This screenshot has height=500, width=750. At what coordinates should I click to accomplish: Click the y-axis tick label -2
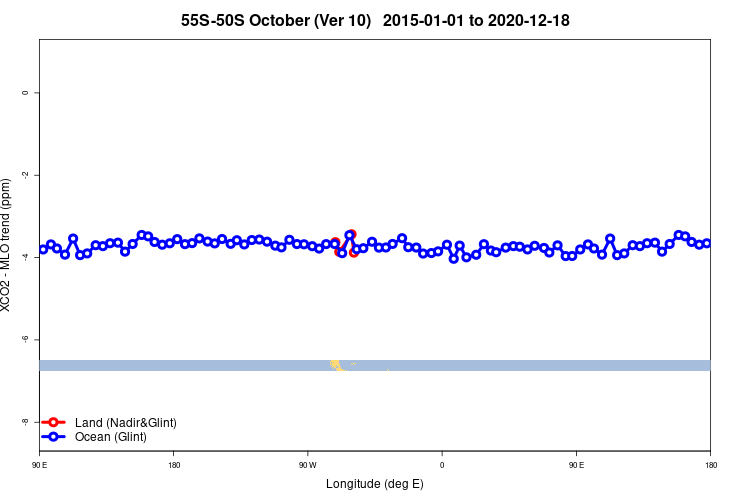pyautogui.click(x=25, y=175)
